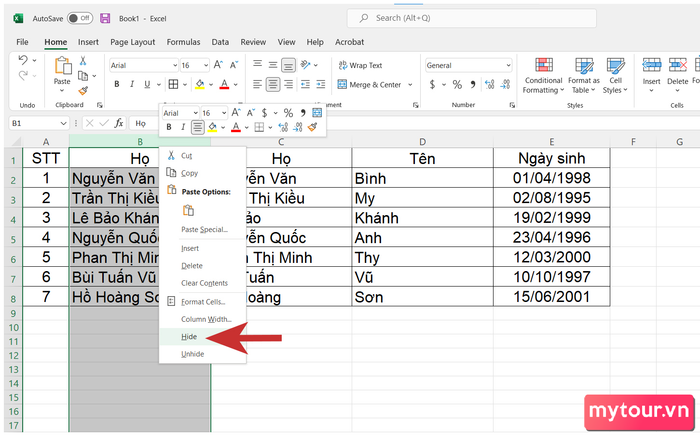Click cell containing 23/04/1996
The height and width of the screenshot is (438, 700).
[551, 237]
